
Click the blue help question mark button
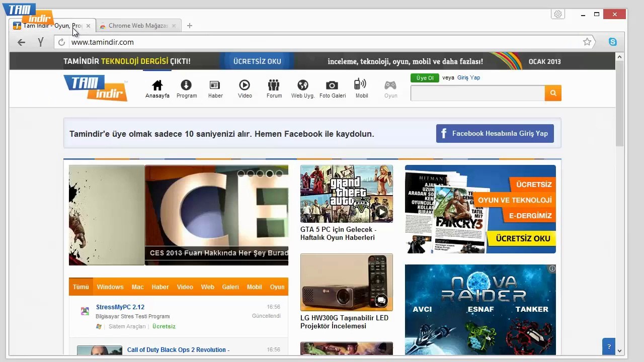(x=609, y=346)
